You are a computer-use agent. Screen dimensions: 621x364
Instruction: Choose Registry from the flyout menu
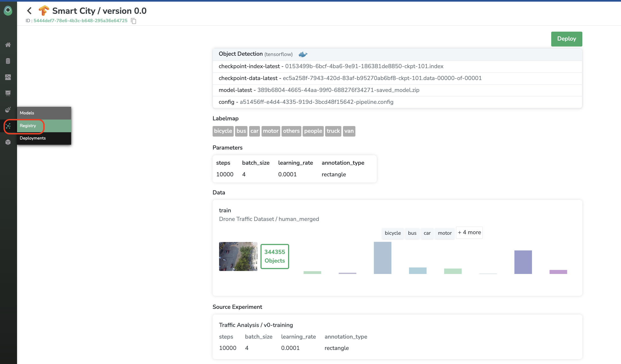pos(28,126)
